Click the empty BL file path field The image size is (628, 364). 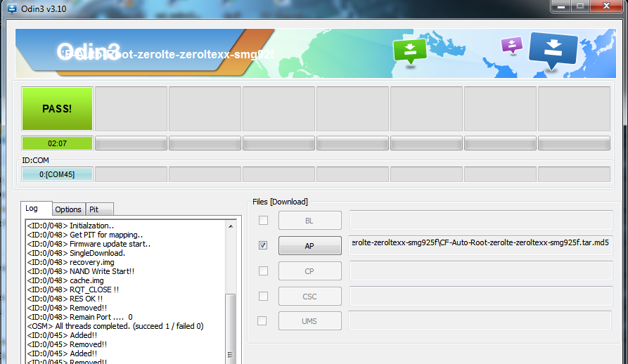coord(481,220)
